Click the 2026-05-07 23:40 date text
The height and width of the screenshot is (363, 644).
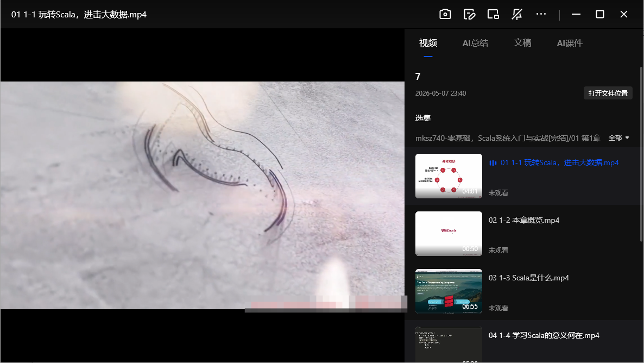[440, 93]
